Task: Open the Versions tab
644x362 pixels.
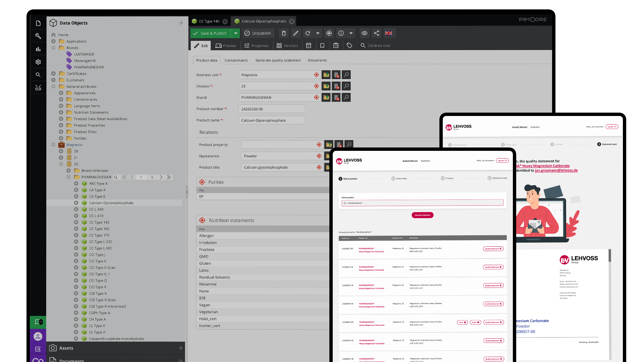Action: point(287,46)
